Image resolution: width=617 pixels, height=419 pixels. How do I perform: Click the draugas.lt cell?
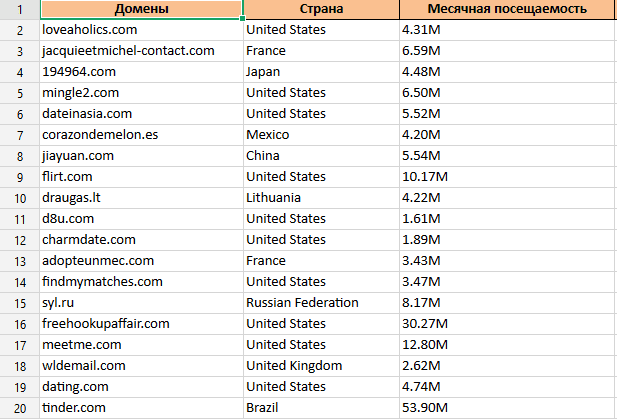click(141, 198)
